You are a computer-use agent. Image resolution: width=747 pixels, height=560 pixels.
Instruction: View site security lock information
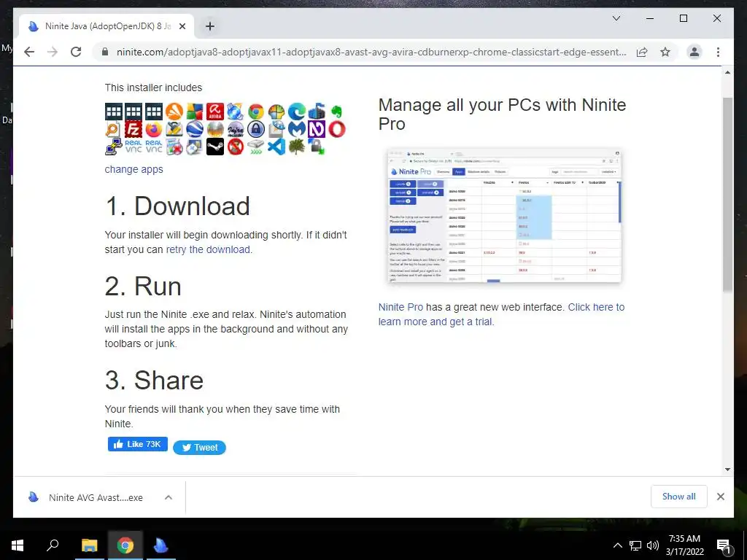tap(105, 52)
